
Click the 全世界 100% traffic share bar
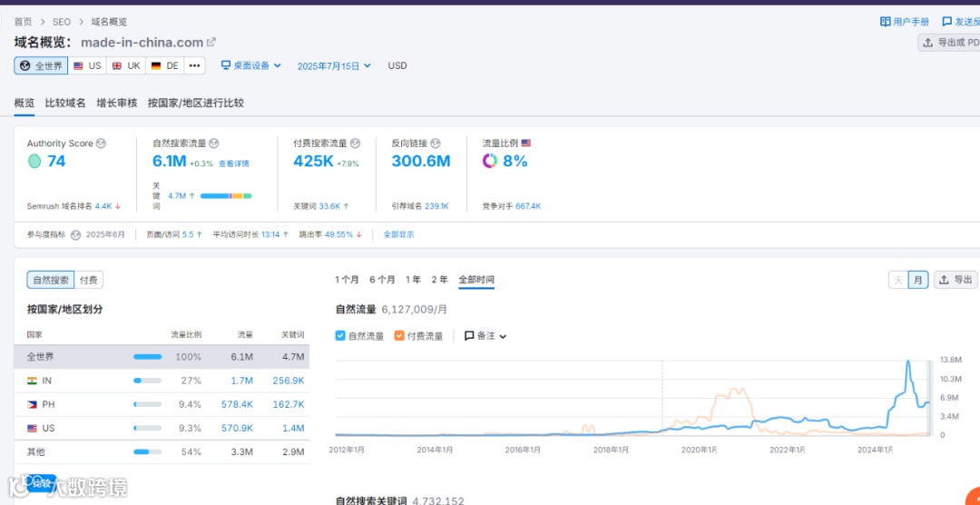(x=148, y=357)
